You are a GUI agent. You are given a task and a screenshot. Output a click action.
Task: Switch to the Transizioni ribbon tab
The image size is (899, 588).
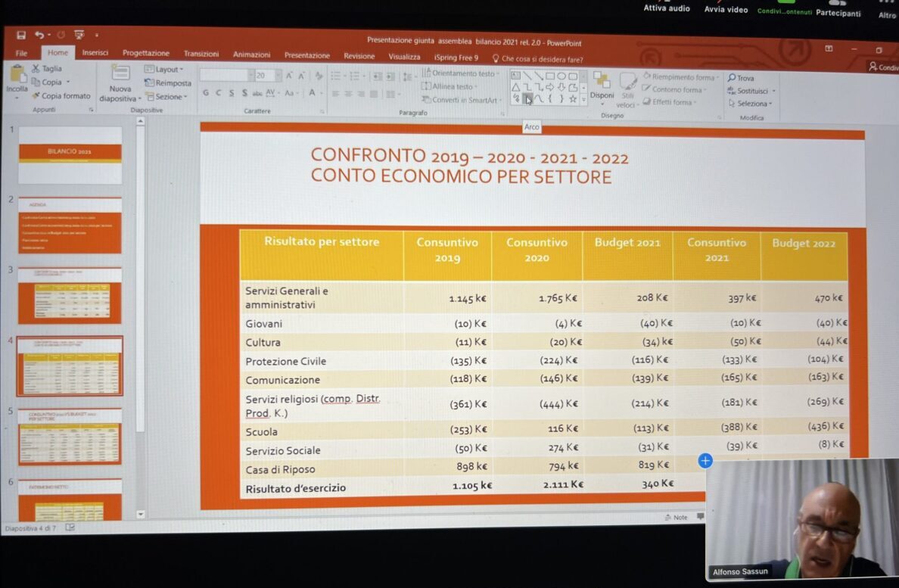(x=201, y=53)
